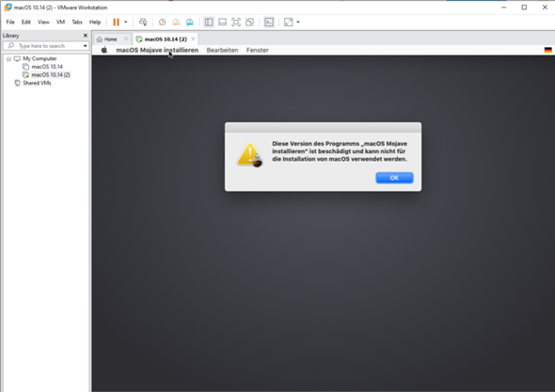This screenshot has height=392, width=555.
Task: Open the power options dropdown arrow
Action: (126, 22)
